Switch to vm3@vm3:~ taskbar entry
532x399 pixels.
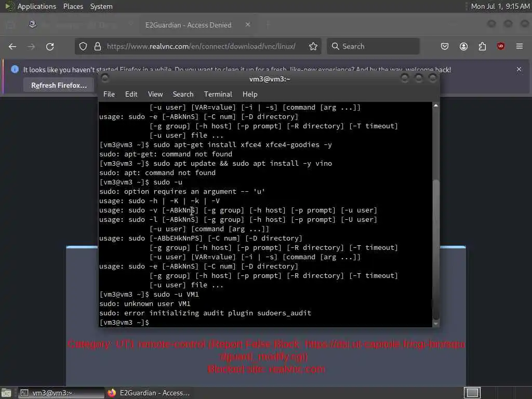tap(61, 393)
